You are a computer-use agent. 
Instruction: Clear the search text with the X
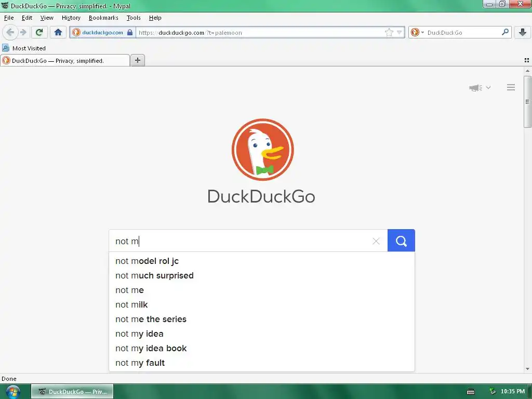click(x=376, y=241)
